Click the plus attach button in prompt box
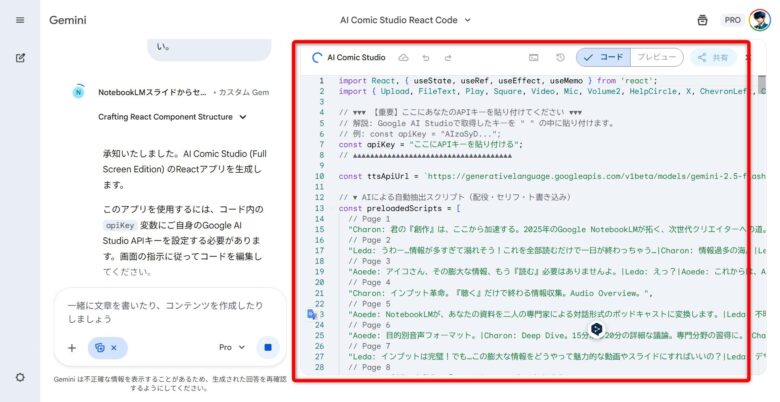The height and width of the screenshot is (402, 780). tap(72, 348)
